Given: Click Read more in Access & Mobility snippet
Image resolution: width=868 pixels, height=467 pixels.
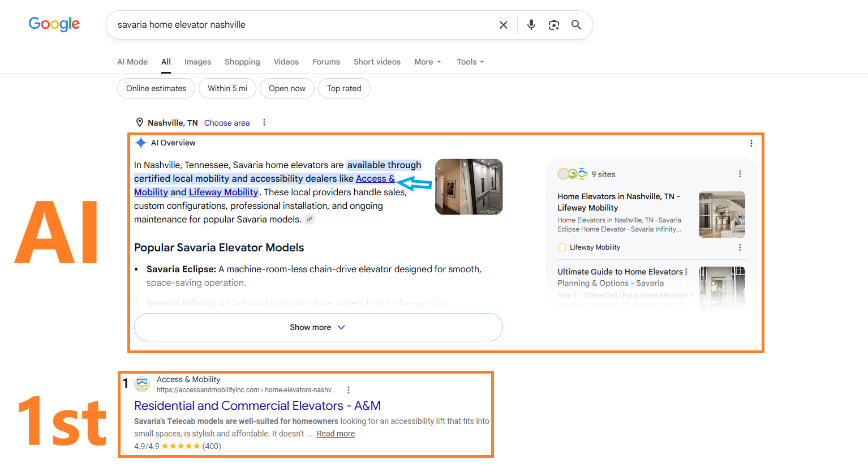Looking at the screenshot, I should 336,434.
